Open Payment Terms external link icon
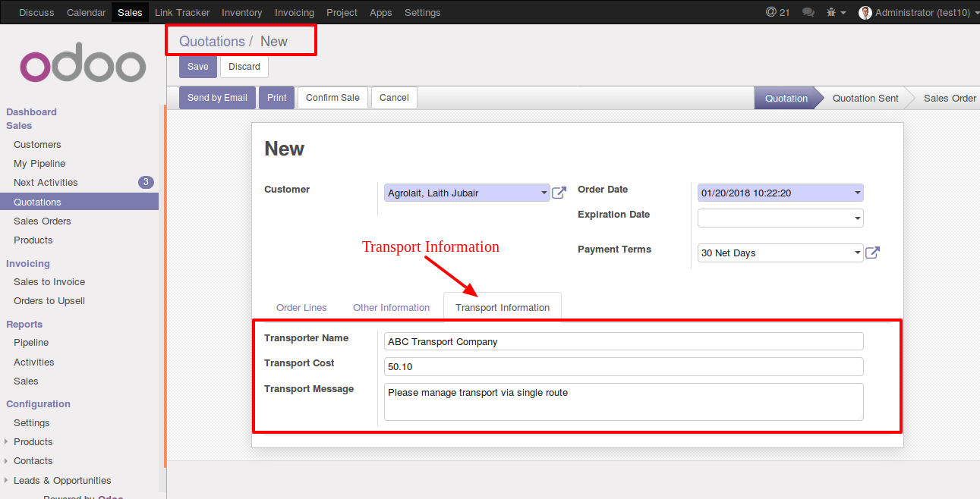Image resolution: width=980 pixels, height=499 pixels. coord(872,253)
